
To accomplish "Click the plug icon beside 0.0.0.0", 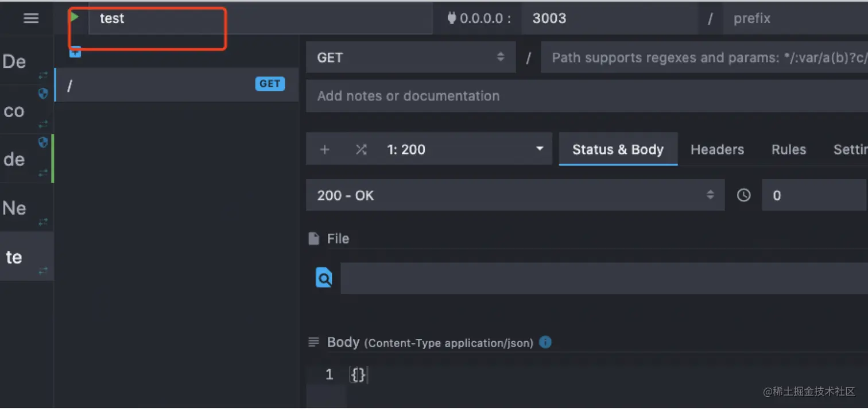I will [x=452, y=18].
